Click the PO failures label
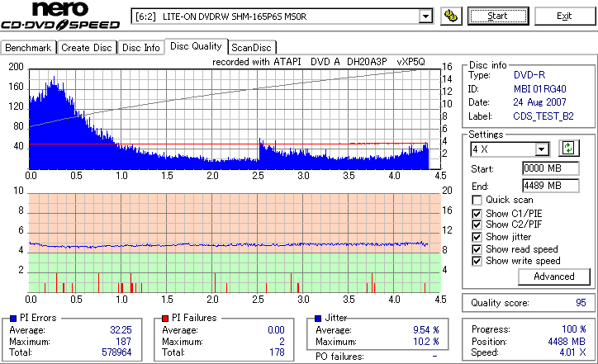The height and width of the screenshot is (364, 598). click(339, 357)
